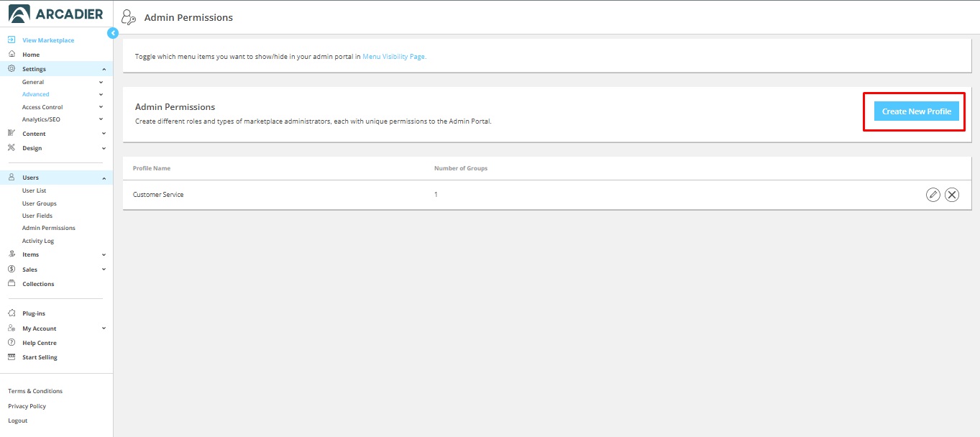Open the Menu Visibility Page link
Image resolution: width=980 pixels, height=437 pixels.
(394, 56)
